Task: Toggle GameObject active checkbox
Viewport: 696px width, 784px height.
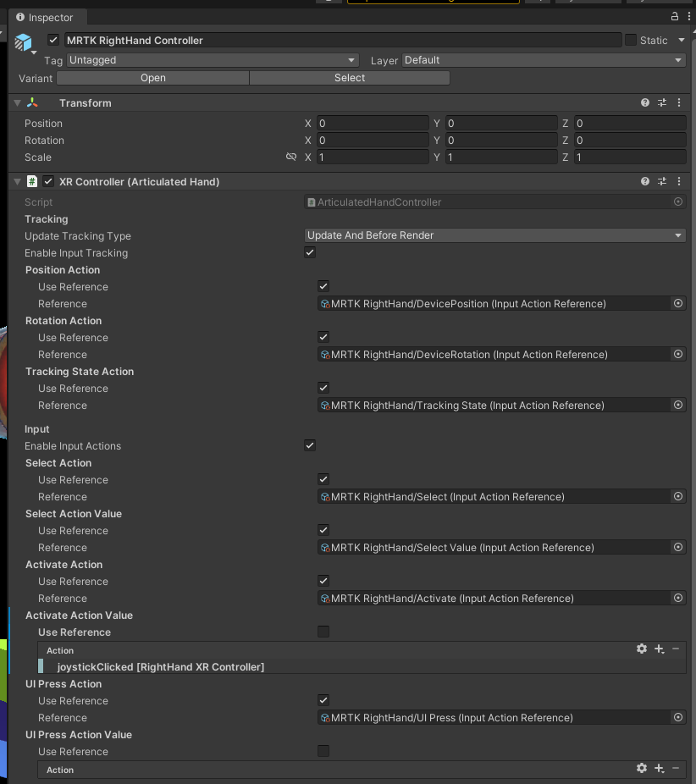Action: tap(53, 40)
